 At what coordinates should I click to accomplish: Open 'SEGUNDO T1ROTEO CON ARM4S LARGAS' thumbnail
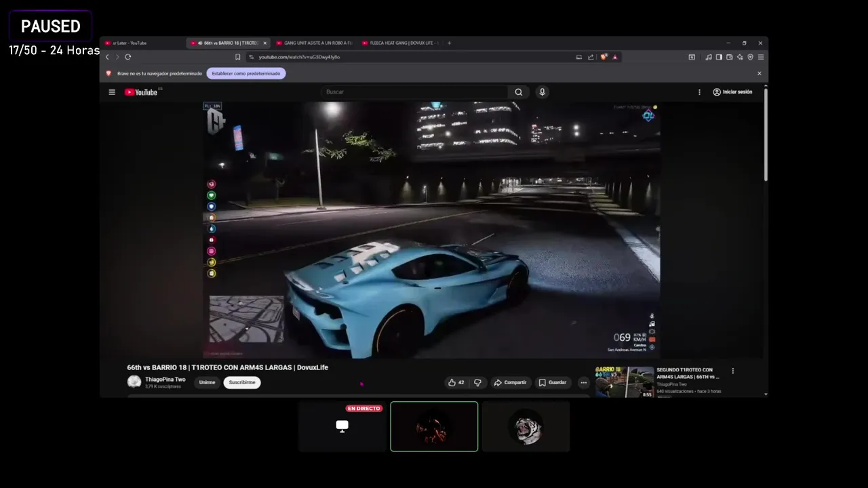(x=625, y=382)
